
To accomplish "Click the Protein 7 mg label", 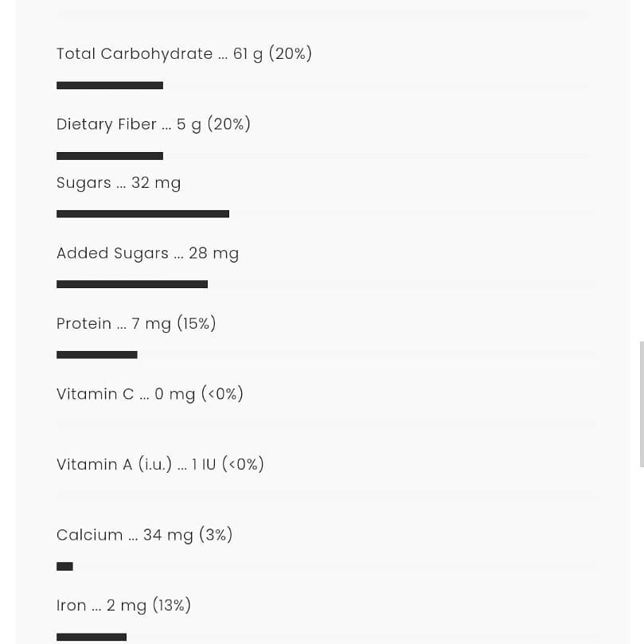I will click(x=136, y=324).
